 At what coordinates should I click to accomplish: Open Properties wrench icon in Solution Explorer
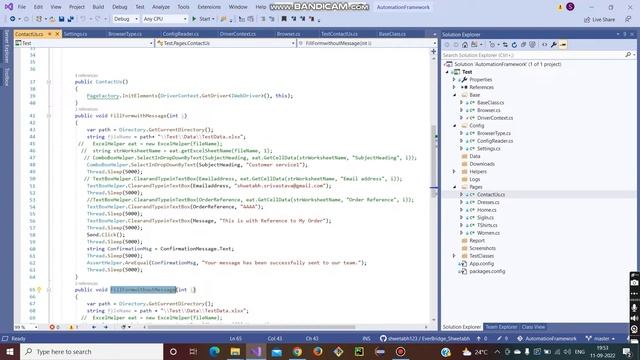553,45
